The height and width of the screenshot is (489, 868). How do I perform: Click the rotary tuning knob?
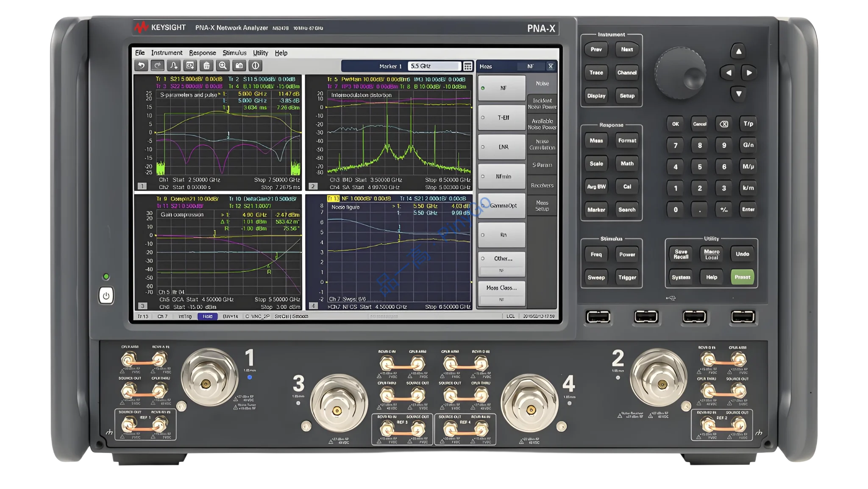pos(680,73)
